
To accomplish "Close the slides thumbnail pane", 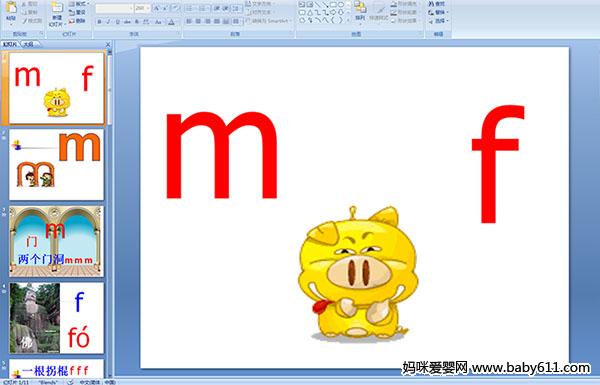I will pos(108,44).
